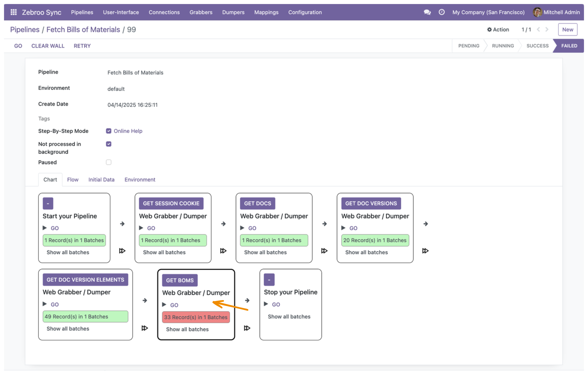Click play icon in Get Docs card
The image size is (588, 375).
(242, 228)
